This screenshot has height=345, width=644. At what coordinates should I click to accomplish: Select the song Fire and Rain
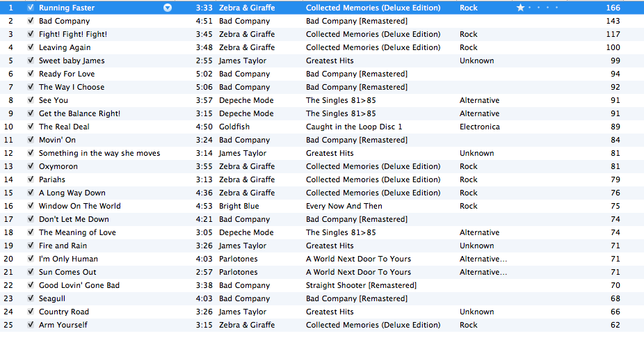click(x=63, y=246)
